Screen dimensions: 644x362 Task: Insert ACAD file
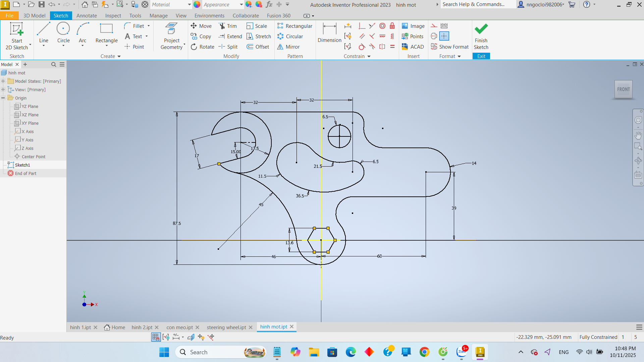pyautogui.click(x=413, y=47)
